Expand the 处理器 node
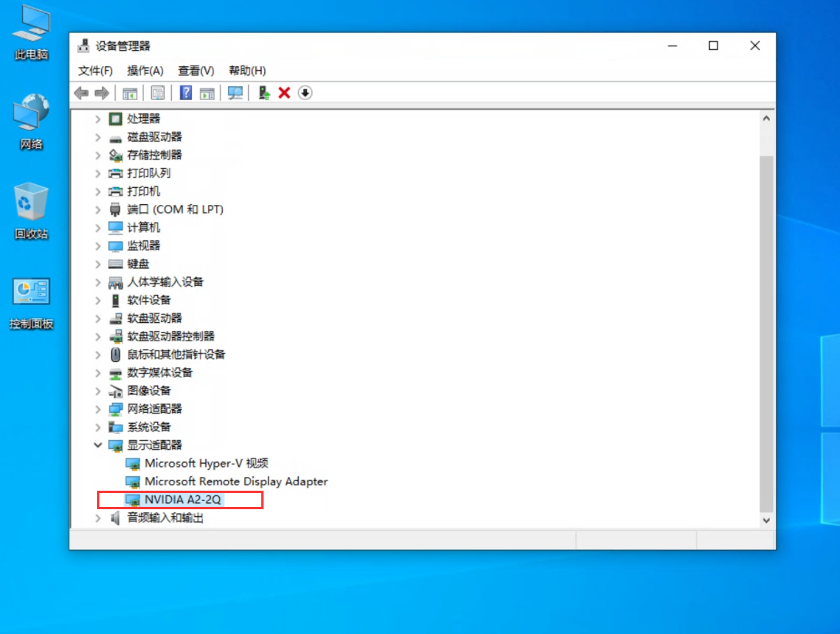Screen dimensions: 840x634 click(x=98, y=119)
